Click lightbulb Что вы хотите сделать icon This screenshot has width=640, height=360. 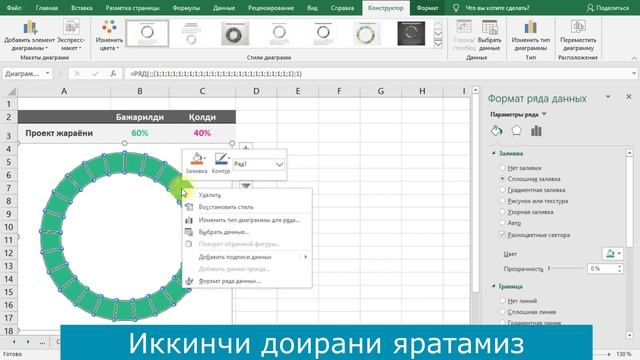point(456,8)
